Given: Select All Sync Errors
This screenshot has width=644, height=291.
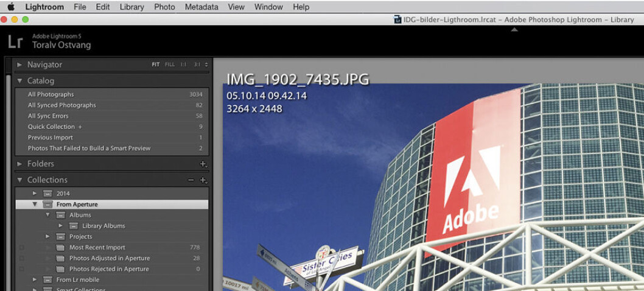Looking at the screenshot, I should pyautogui.click(x=112, y=116).
